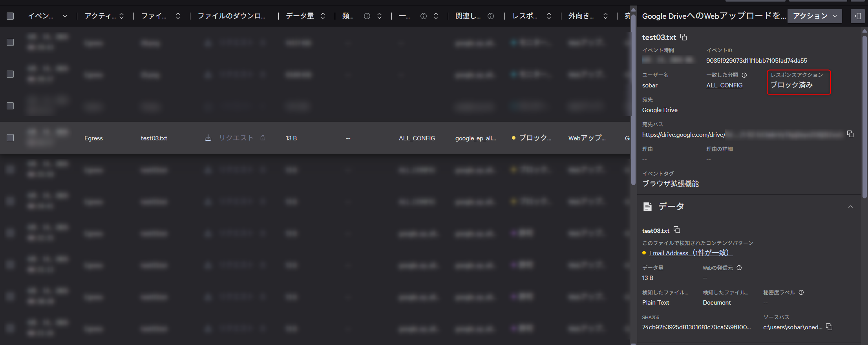Show info for 一致した分類 in detail panel
868x345 pixels.
point(744,75)
